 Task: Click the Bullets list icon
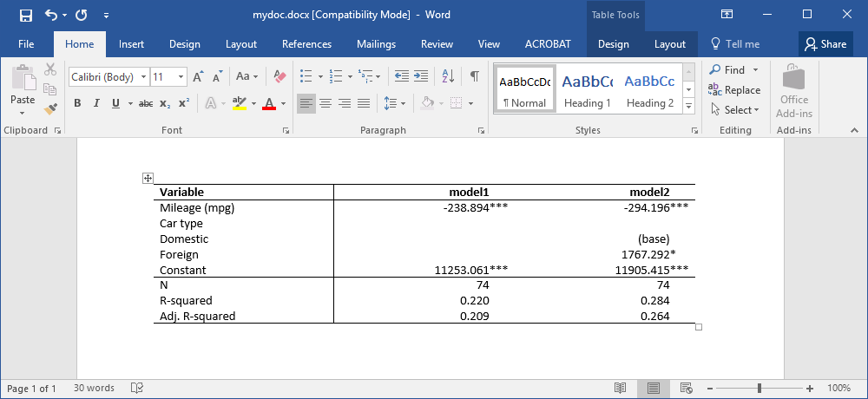(x=306, y=76)
